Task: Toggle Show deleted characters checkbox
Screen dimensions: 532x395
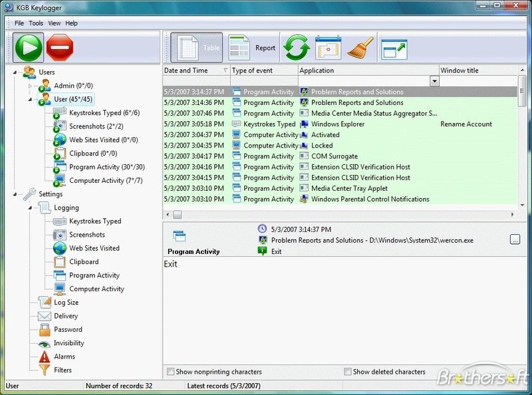Action: click(347, 372)
